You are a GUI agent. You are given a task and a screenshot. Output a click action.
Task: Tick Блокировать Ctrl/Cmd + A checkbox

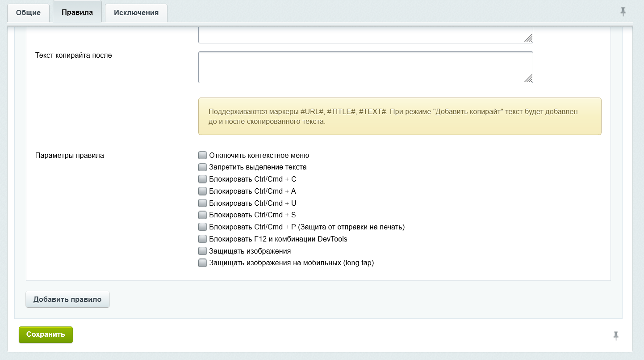click(x=203, y=191)
